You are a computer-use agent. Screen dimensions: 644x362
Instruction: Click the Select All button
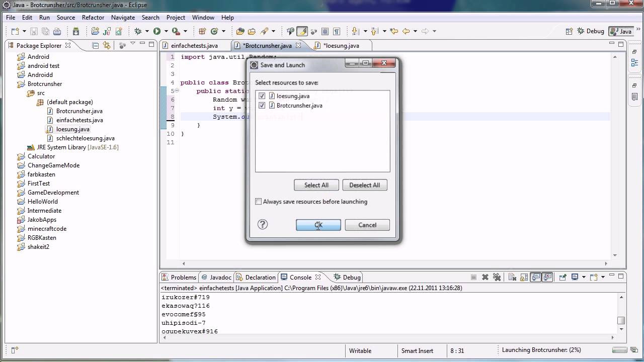(x=316, y=185)
